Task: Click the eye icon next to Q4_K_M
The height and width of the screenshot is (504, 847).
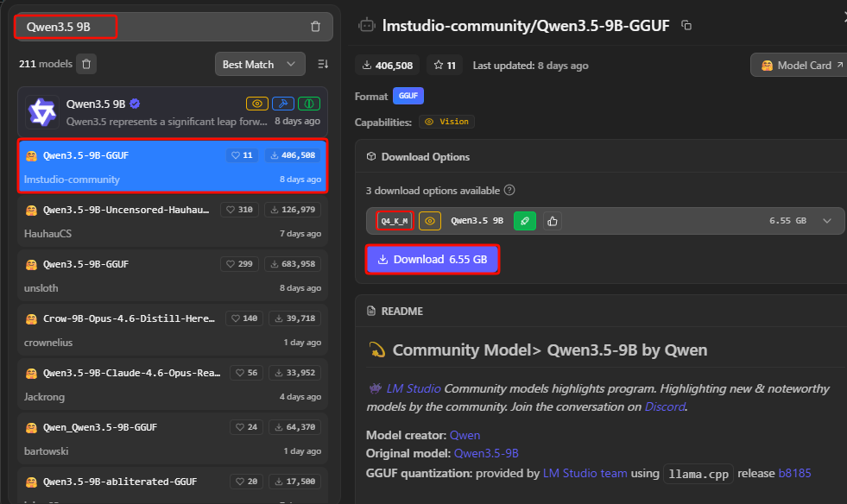Action: coord(430,221)
